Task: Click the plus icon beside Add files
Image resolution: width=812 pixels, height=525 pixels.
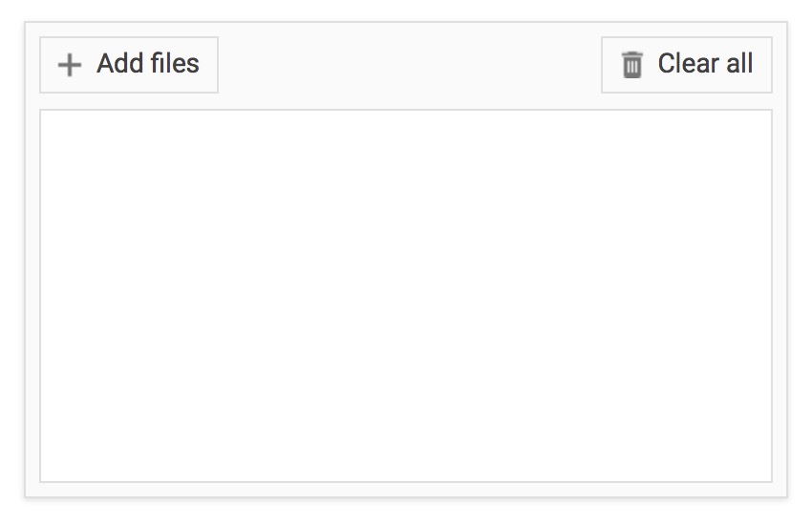Action: pos(70,65)
